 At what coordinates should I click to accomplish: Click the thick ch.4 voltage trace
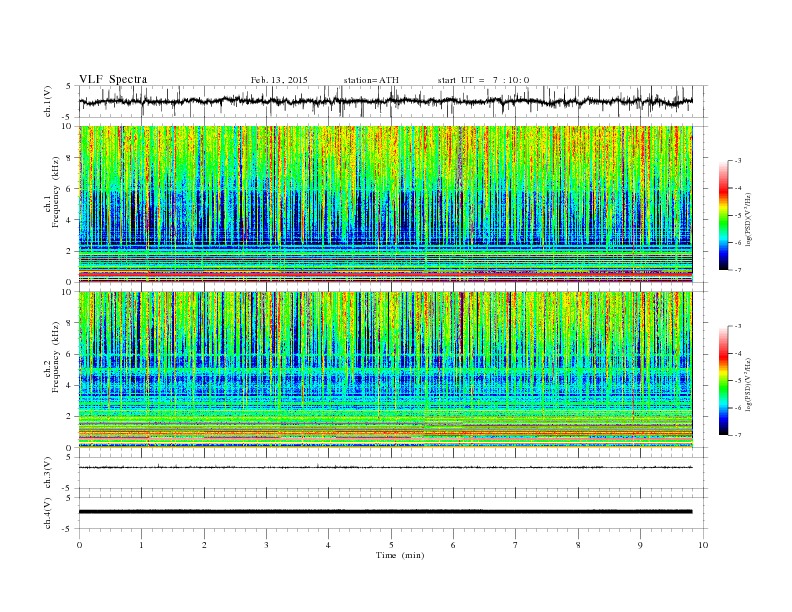pyautogui.click(x=385, y=512)
